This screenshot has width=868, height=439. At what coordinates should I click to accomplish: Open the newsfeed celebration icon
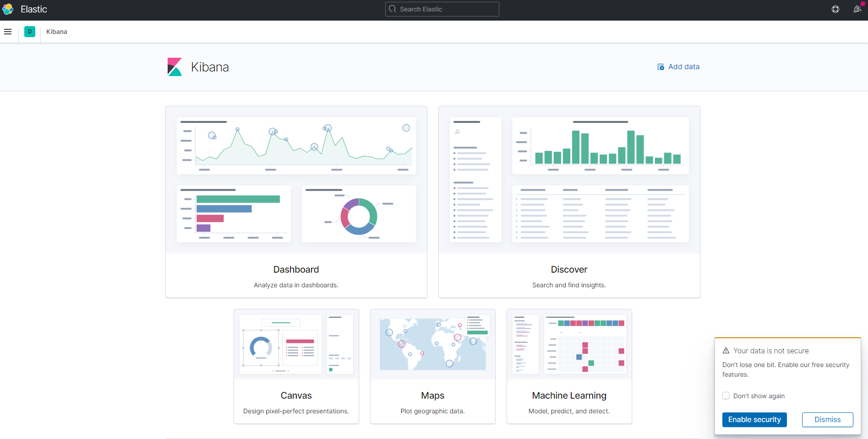pos(857,9)
